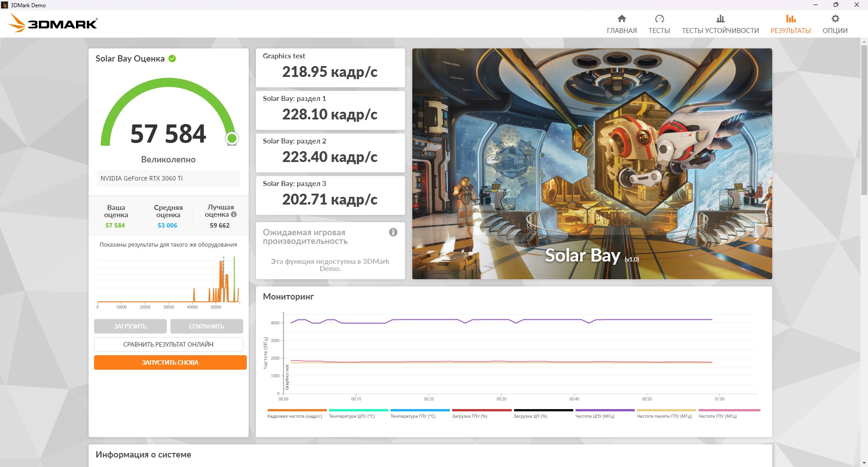The width and height of the screenshot is (868, 467).
Task: Click the Graphics test 218.95 result card
Action: (330, 68)
